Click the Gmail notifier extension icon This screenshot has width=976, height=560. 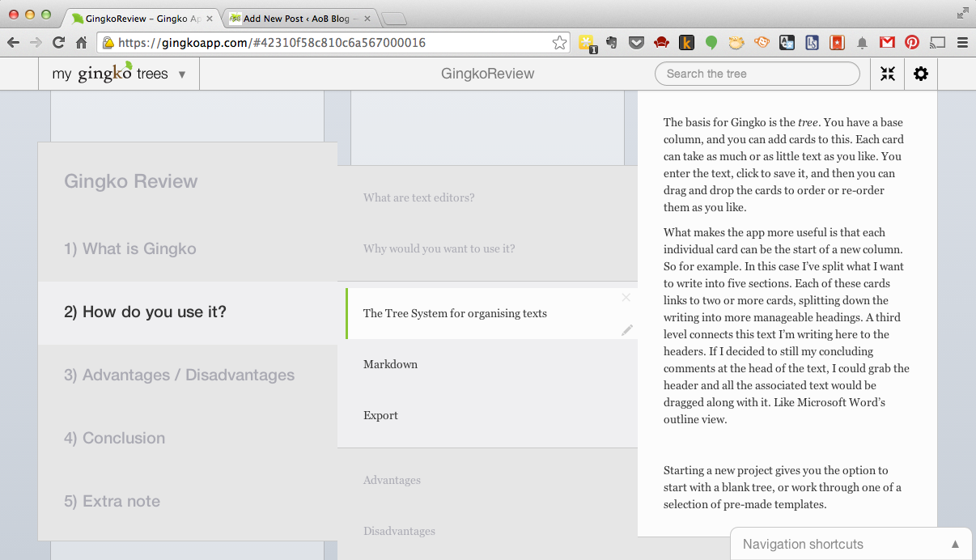(x=886, y=41)
